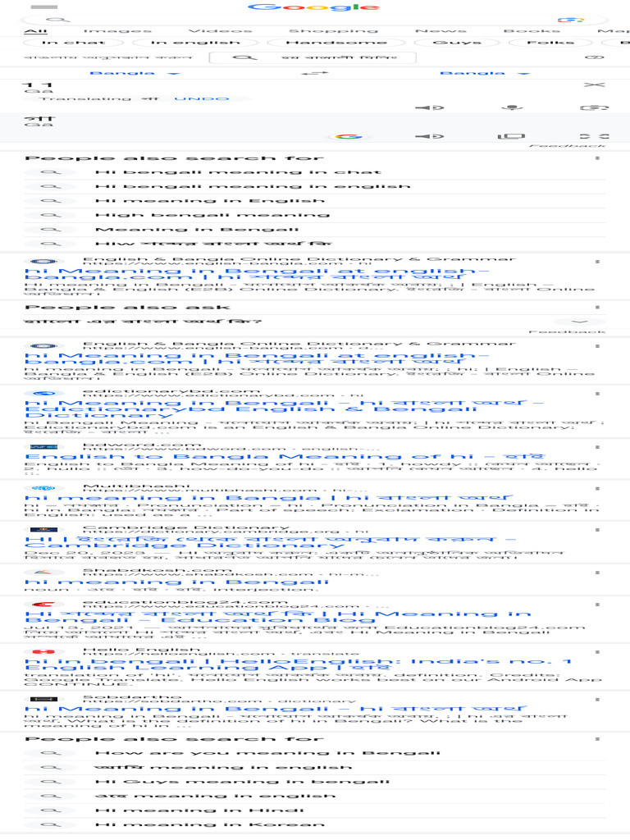This screenshot has height=840, width=630.
Task: Expand the People also ask question
Action: pos(314,322)
